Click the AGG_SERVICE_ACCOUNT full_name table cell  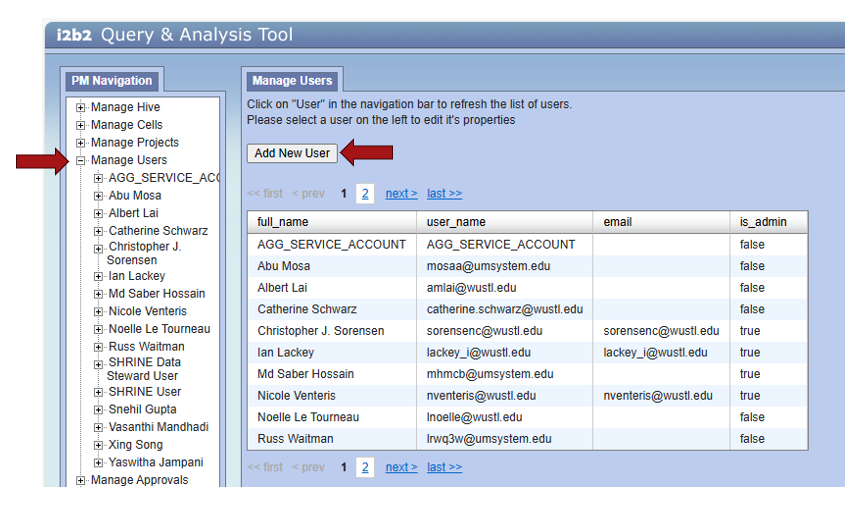point(331,245)
